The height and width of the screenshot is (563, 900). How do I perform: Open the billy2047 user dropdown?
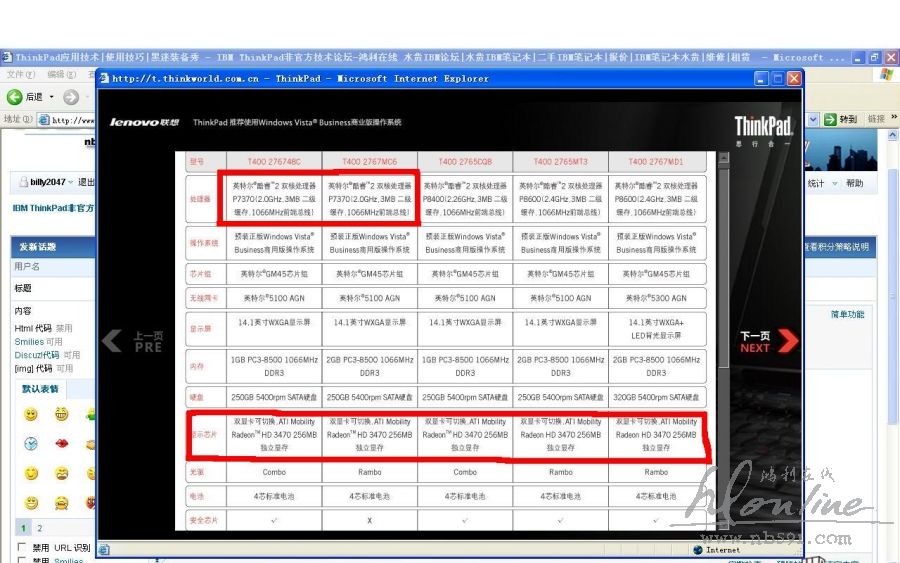click(71, 183)
